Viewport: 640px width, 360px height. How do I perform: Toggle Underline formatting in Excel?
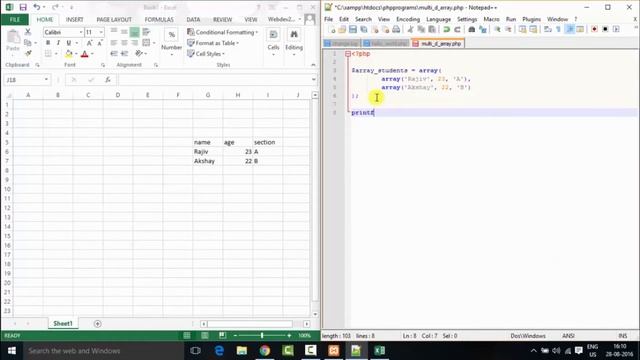[69, 43]
